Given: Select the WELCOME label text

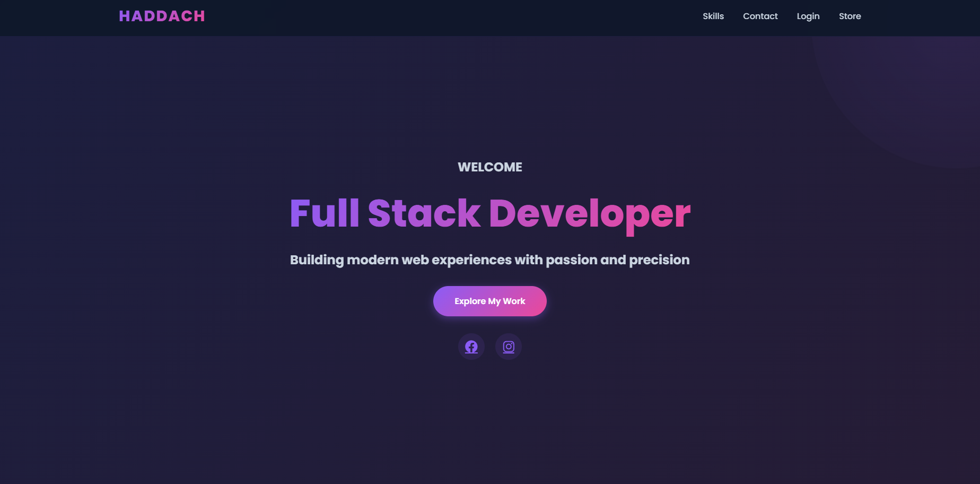Looking at the screenshot, I should pos(489,167).
